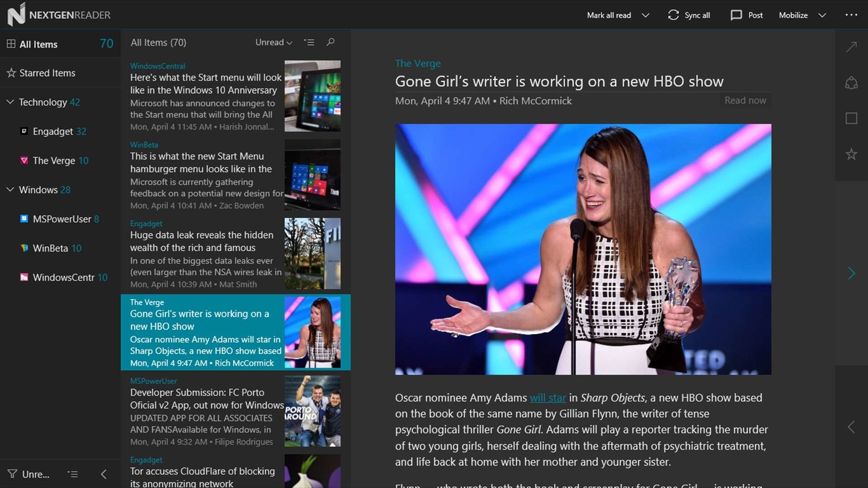Star the current article

(851, 155)
